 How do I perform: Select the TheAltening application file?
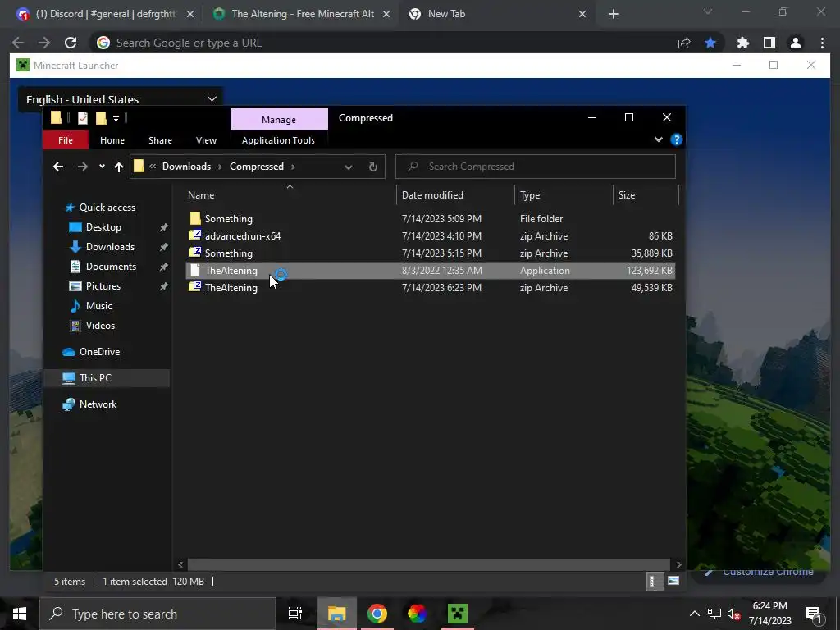[430, 271]
